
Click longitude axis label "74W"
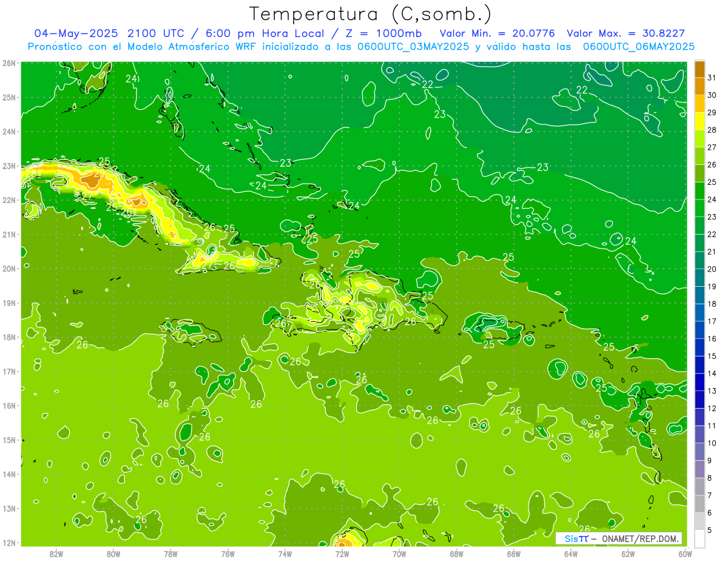point(285,554)
